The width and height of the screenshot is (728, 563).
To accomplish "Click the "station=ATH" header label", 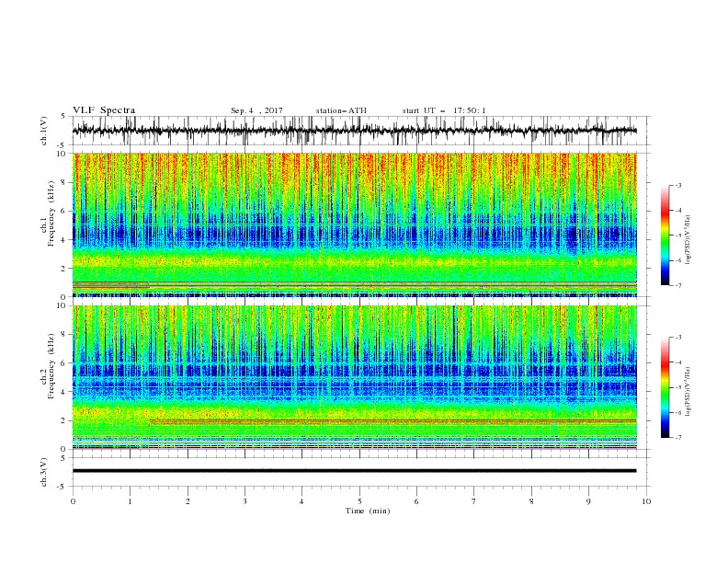I will (341, 110).
